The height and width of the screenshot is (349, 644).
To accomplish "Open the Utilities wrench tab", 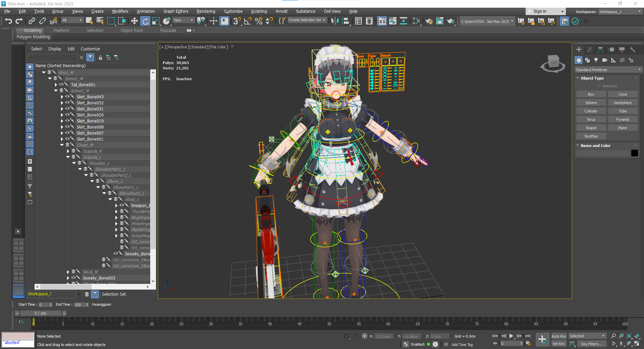I will (x=633, y=49).
